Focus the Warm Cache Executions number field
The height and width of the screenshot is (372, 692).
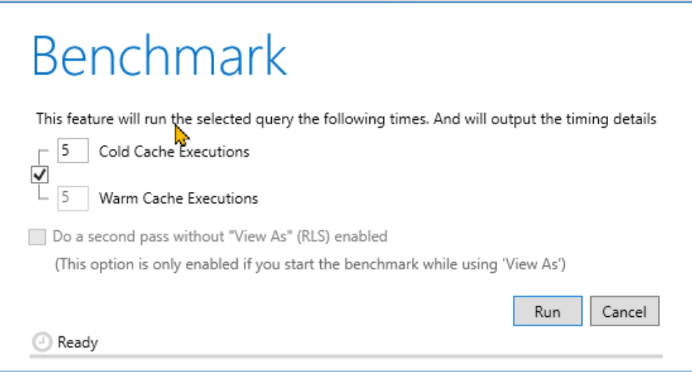pyautogui.click(x=73, y=198)
